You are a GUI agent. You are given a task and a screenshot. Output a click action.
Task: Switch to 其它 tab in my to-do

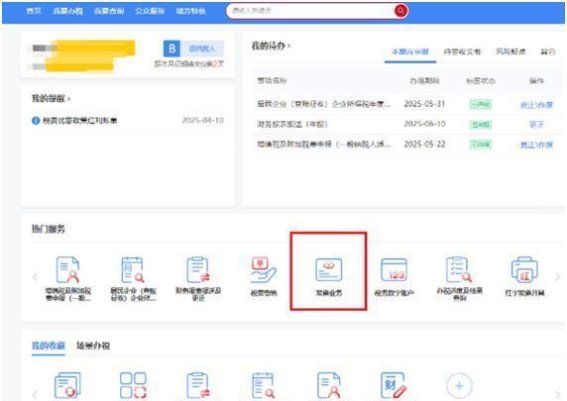[547, 52]
